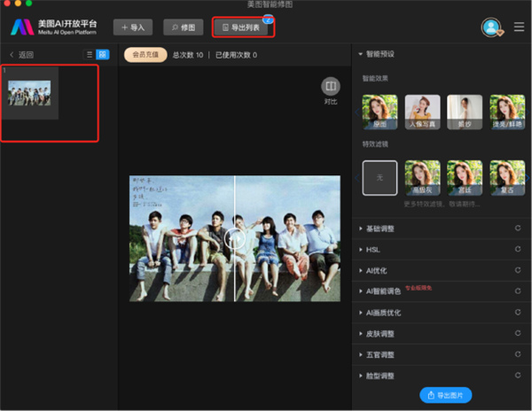Open the 修图 retouch tab
532x411 pixels.
click(x=184, y=27)
